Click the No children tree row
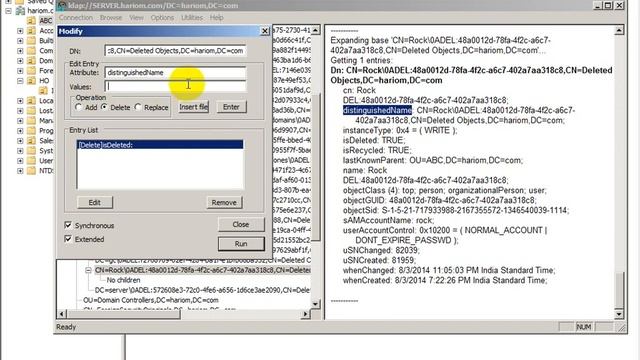Viewport: 640px width, 360px height. tap(123, 280)
